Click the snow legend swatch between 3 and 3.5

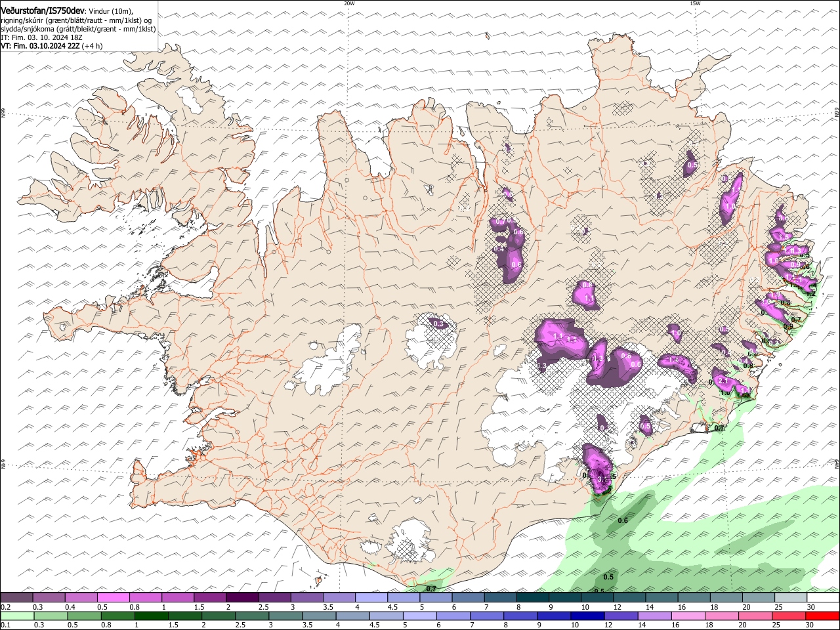(x=306, y=597)
